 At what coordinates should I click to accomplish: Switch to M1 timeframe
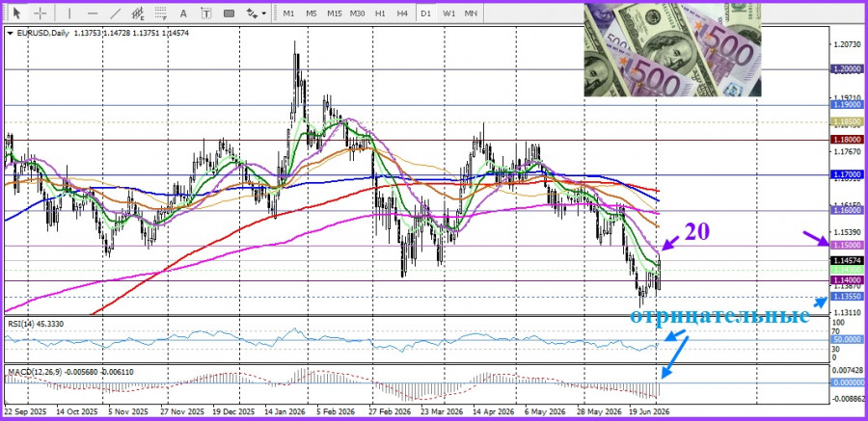click(x=288, y=13)
